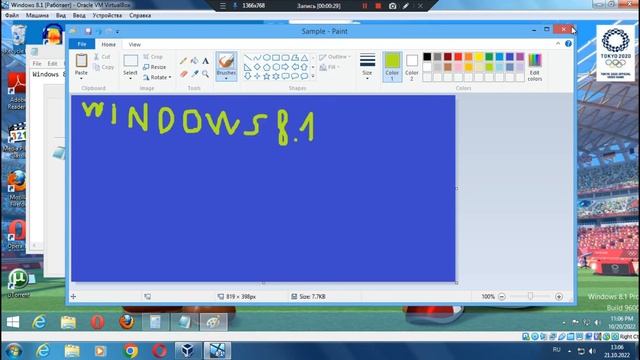Open Internet Explorer in guest taskbar
The image size is (640, 360).
(x=39, y=322)
